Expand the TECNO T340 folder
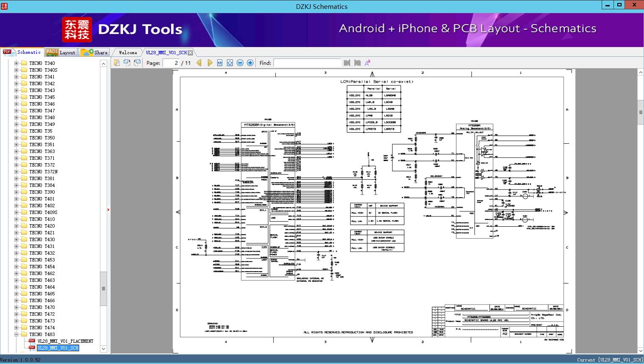This screenshot has width=644, height=364. [x=17, y=63]
